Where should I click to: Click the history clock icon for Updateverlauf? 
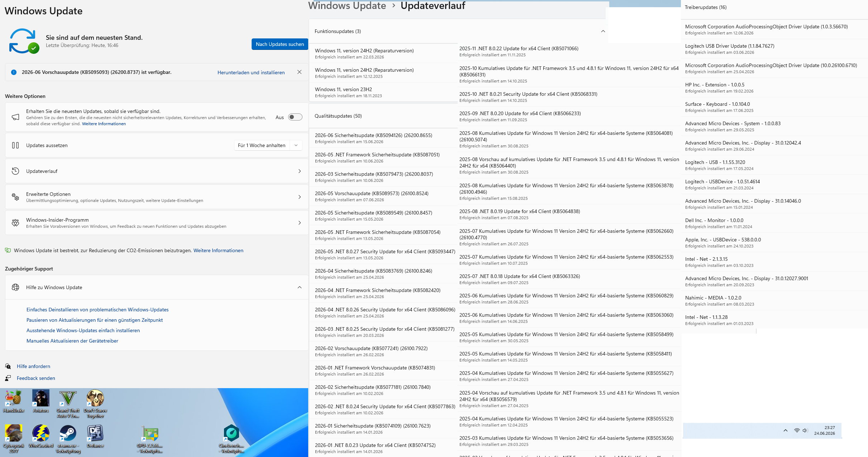pos(15,171)
